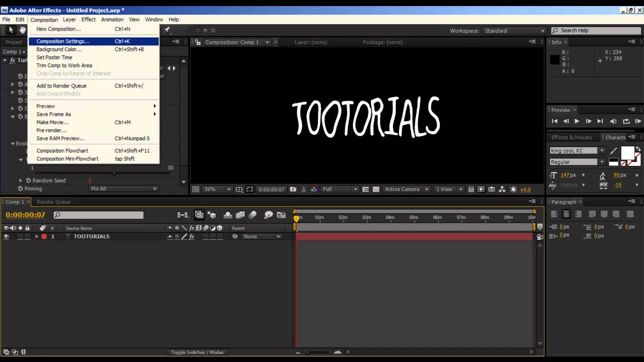
Task: Toggle the TOOTORIALS layer effects fx switch
Action: pos(192,237)
